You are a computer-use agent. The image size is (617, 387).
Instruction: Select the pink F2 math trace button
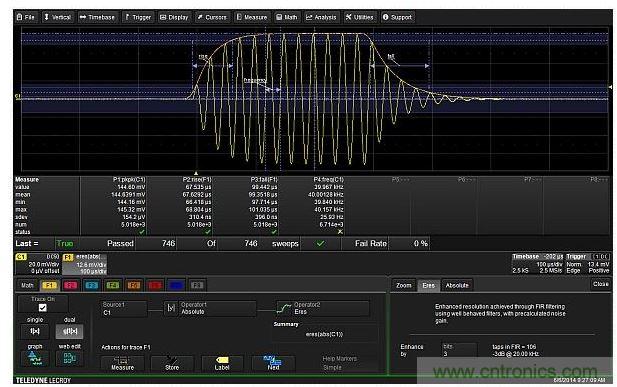[70, 285]
